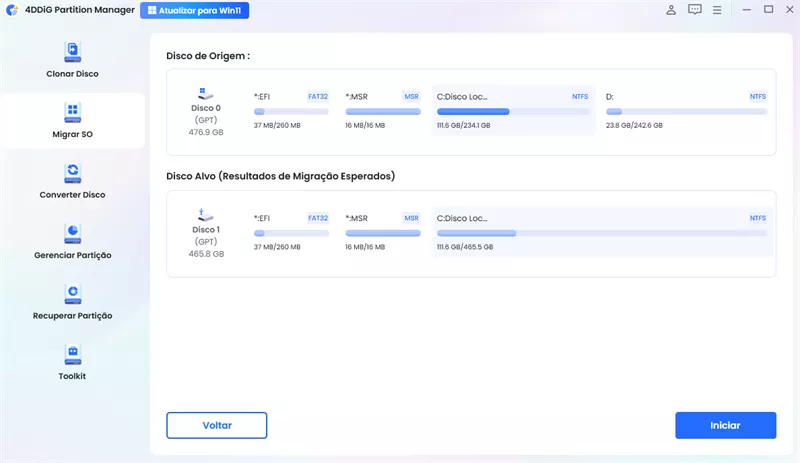Viewport: 800px width, 463px height.
Task: Select D: partition on source disk
Action: pyautogui.click(x=686, y=110)
